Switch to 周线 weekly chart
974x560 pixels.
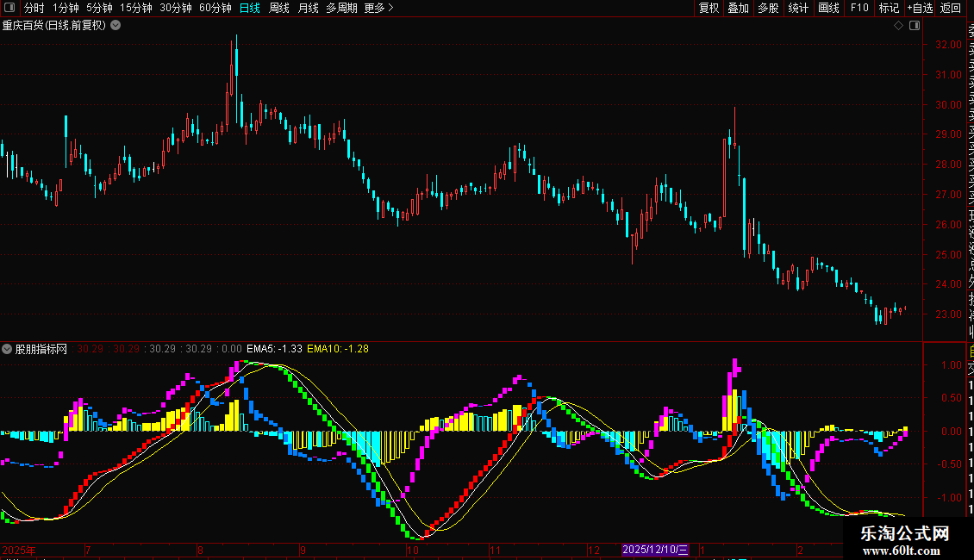point(279,8)
